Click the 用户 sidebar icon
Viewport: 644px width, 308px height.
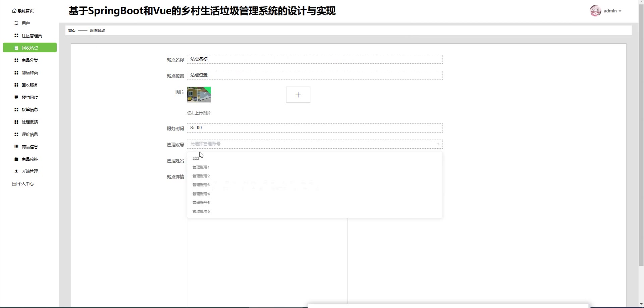[16, 23]
